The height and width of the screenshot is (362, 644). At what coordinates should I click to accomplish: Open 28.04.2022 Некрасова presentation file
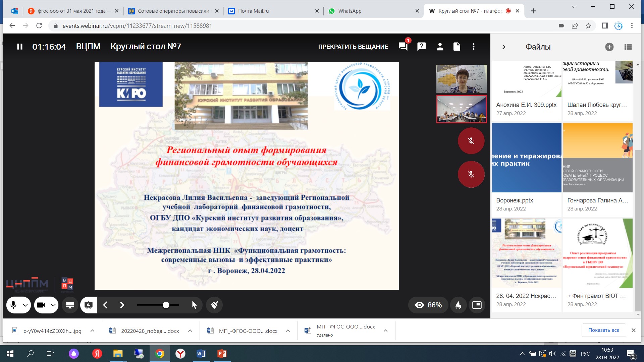coord(527,265)
